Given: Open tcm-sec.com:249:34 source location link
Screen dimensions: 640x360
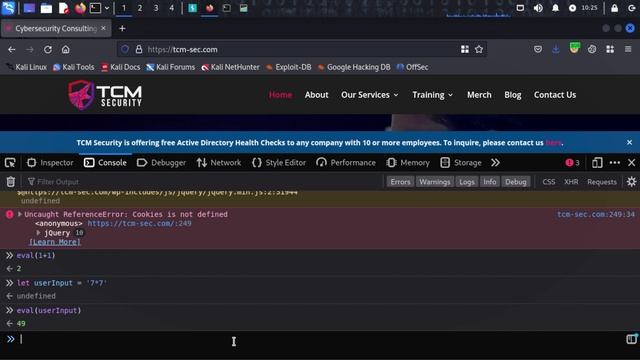Looking at the screenshot, I should [596, 214].
